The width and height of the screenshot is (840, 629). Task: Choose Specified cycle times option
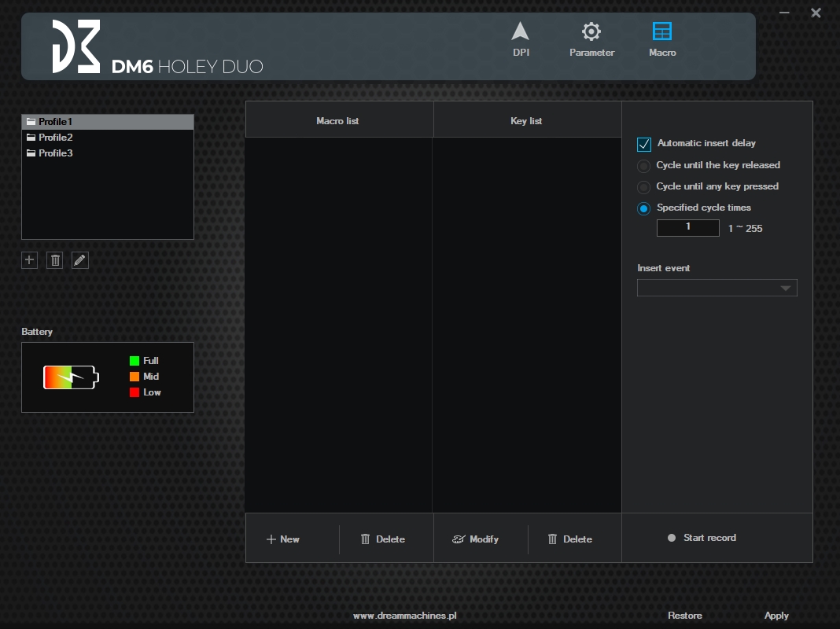coord(643,209)
